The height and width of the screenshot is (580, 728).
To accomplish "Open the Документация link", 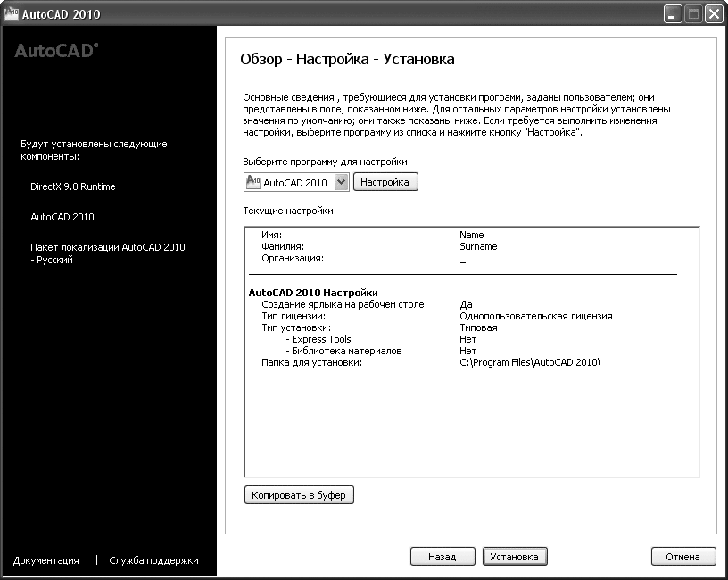I will pos(46,560).
